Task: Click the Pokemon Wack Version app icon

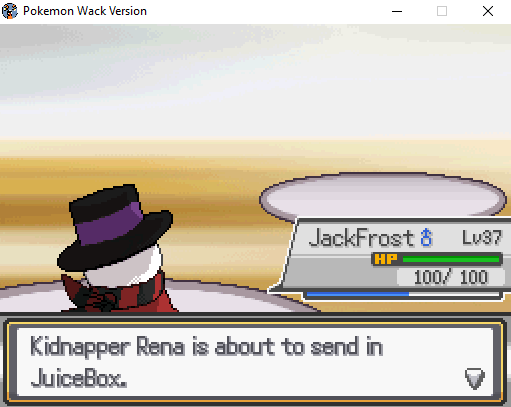Action: point(10,11)
